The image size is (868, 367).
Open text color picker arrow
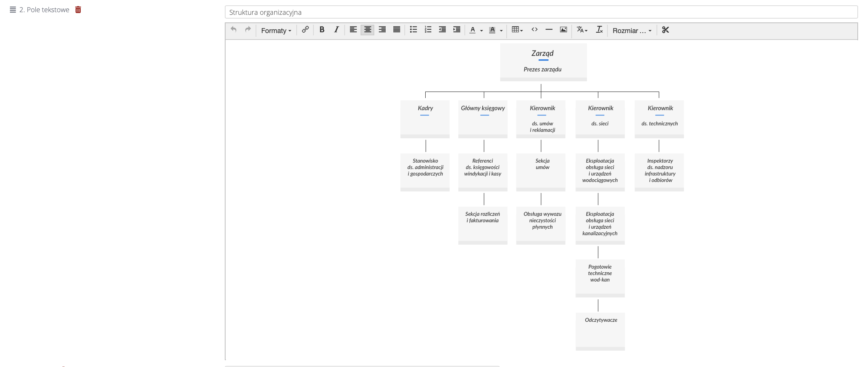click(x=482, y=30)
